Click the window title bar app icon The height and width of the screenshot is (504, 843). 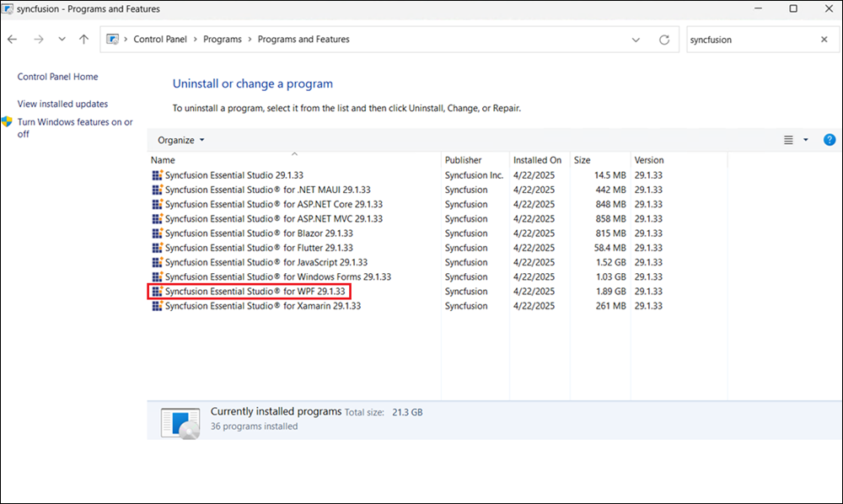pos(7,8)
